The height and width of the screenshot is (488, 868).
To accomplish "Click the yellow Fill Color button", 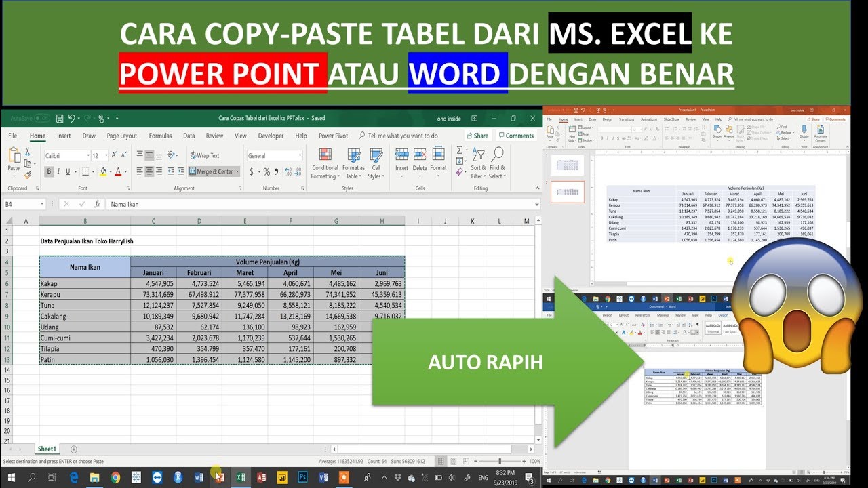I will (x=103, y=171).
